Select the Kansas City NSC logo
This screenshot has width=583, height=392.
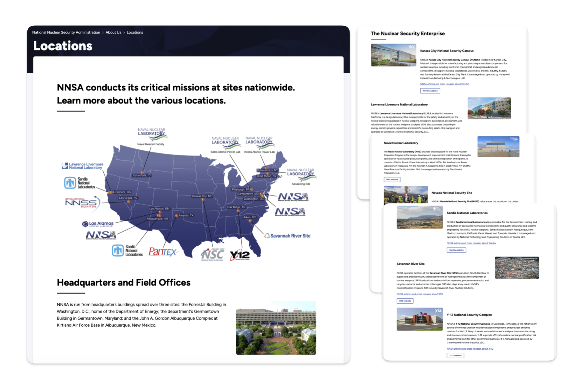[x=212, y=254]
